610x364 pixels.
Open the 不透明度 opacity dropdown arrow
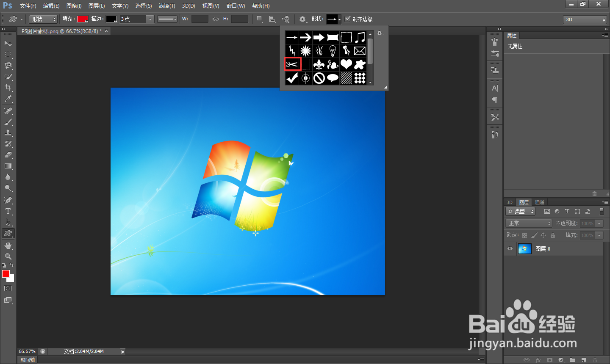(599, 223)
